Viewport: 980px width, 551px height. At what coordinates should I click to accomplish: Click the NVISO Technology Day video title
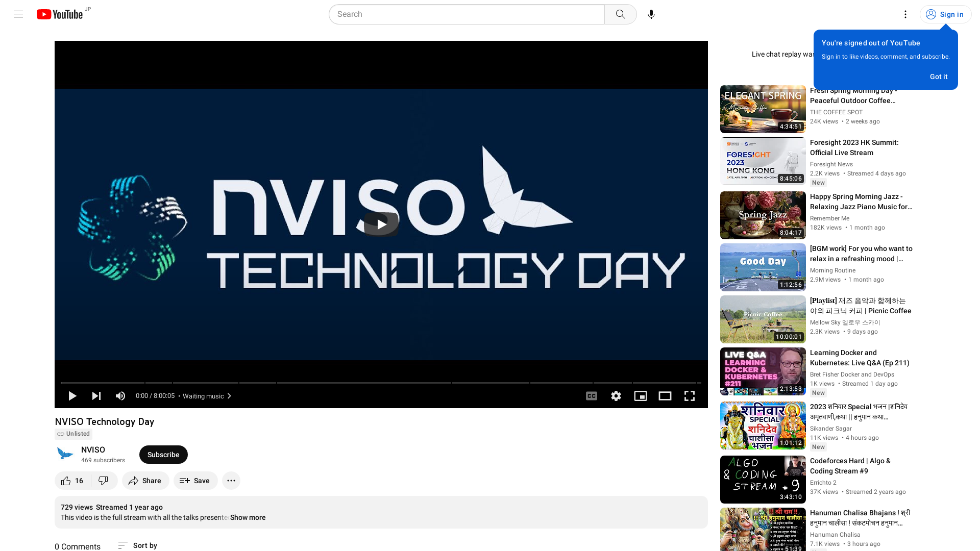coord(104,421)
